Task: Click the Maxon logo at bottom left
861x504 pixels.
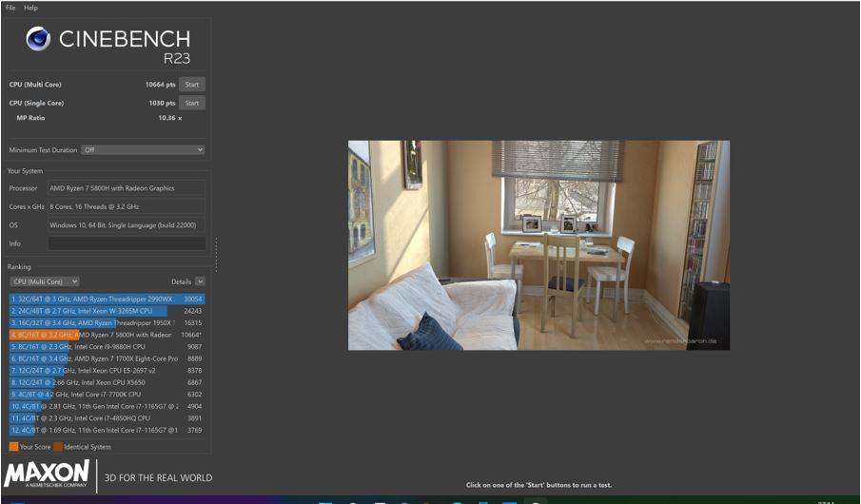Action: 48,475
